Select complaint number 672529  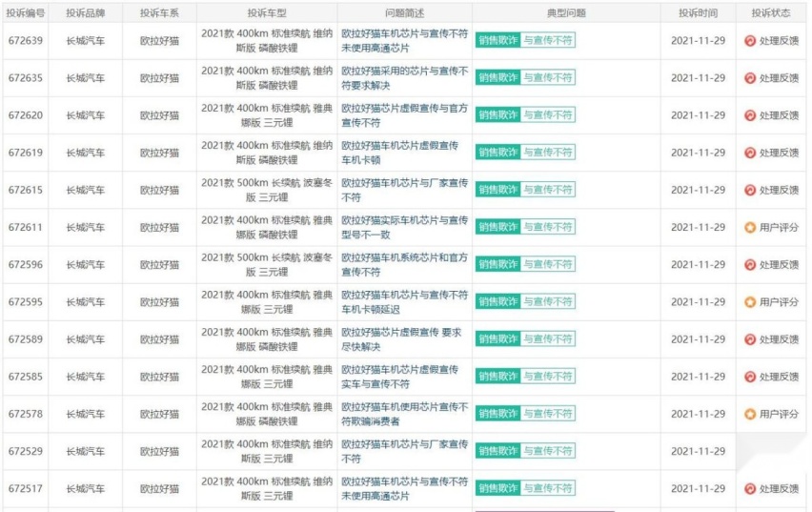tap(26, 451)
